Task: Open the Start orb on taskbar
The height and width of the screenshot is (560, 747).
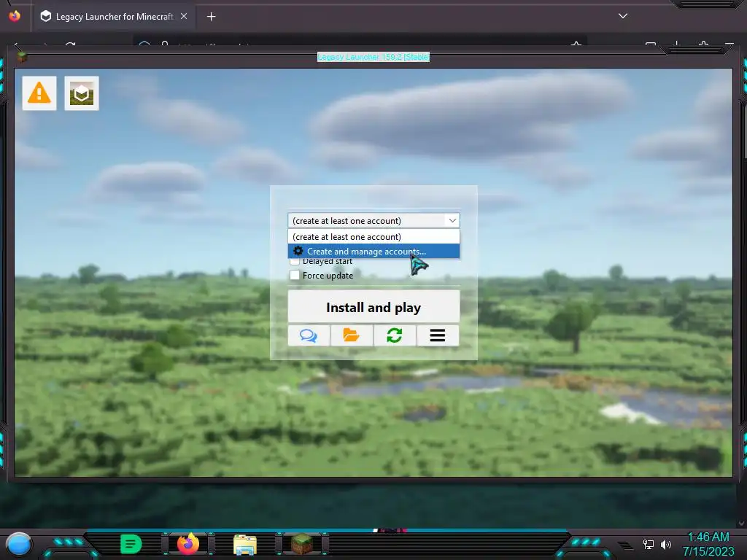Action: [19, 544]
